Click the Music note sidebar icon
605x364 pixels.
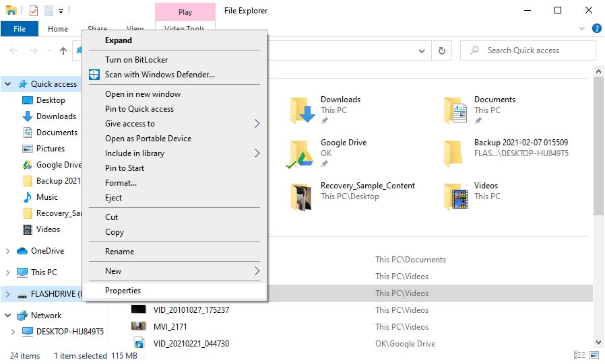(28, 197)
